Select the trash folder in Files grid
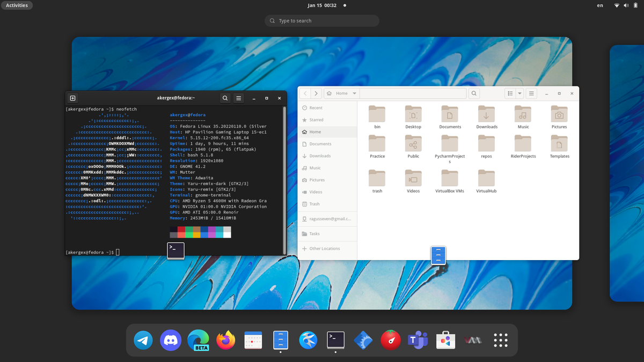Viewport: 644px width, 362px height. tap(377, 181)
